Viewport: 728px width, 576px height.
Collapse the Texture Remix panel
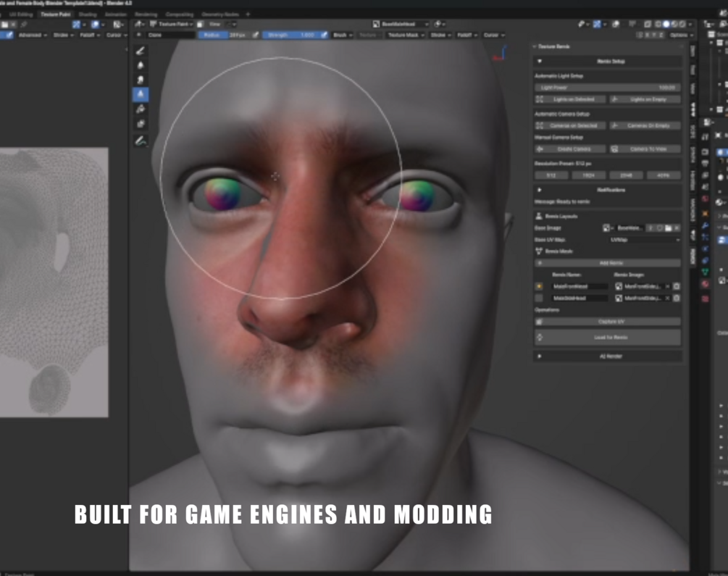(x=535, y=46)
